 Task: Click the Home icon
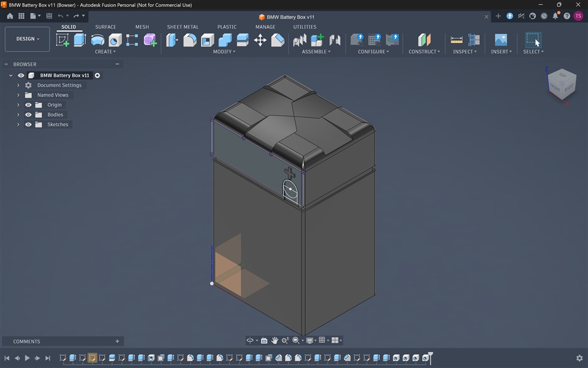pos(10,16)
